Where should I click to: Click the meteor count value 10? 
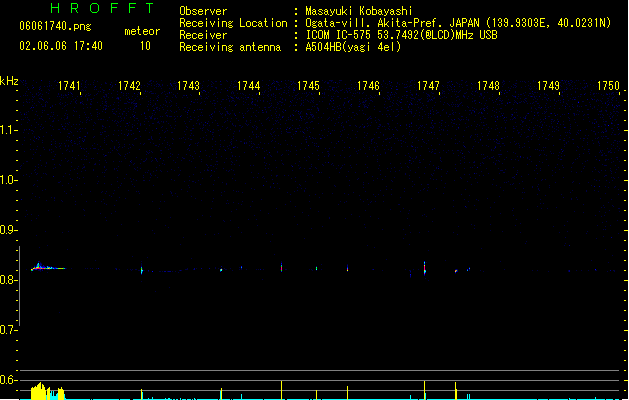[x=145, y=46]
